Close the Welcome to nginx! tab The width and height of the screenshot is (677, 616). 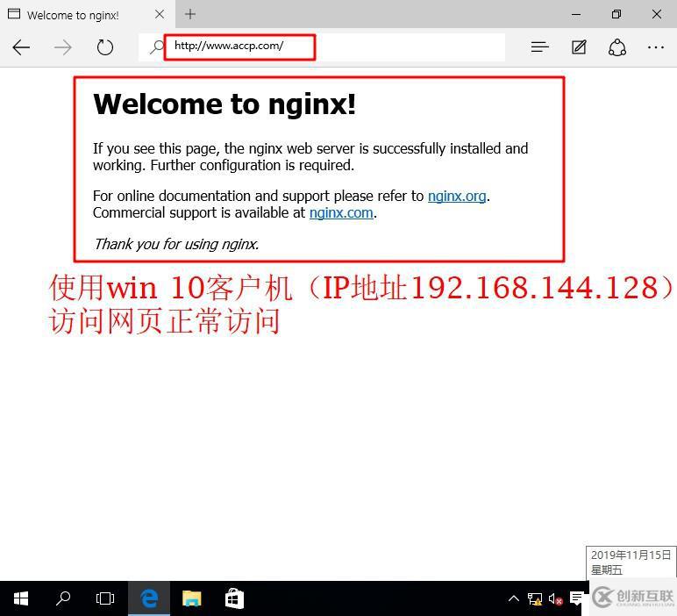click(160, 14)
